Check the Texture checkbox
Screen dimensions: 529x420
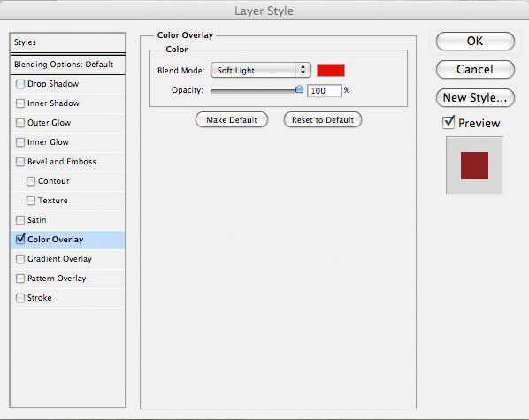[x=31, y=201]
